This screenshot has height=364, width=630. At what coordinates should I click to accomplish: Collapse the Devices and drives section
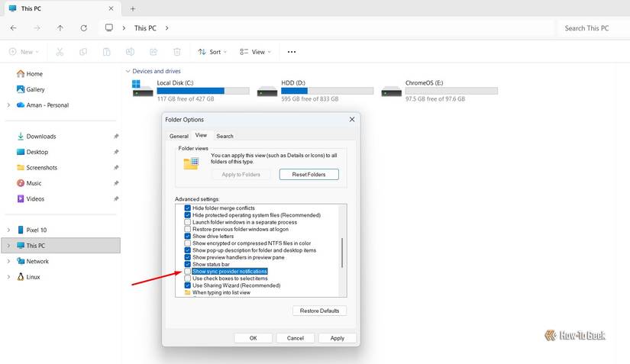pyautogui.click(x=127, y=71)
